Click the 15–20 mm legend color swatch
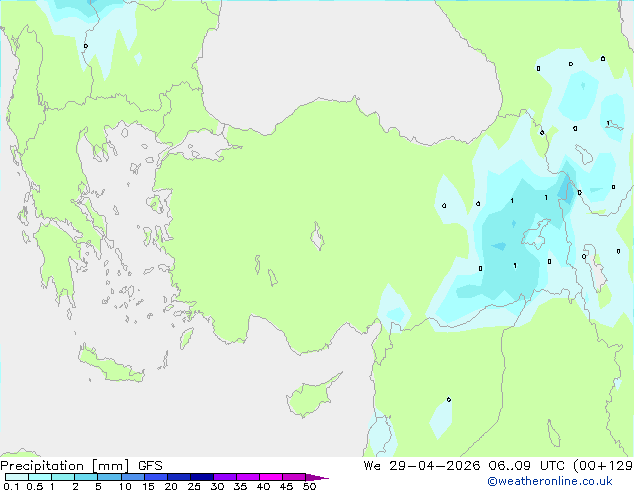Viewport: 634px width, 490px height. pyautogui.click(x=156, y=477)
